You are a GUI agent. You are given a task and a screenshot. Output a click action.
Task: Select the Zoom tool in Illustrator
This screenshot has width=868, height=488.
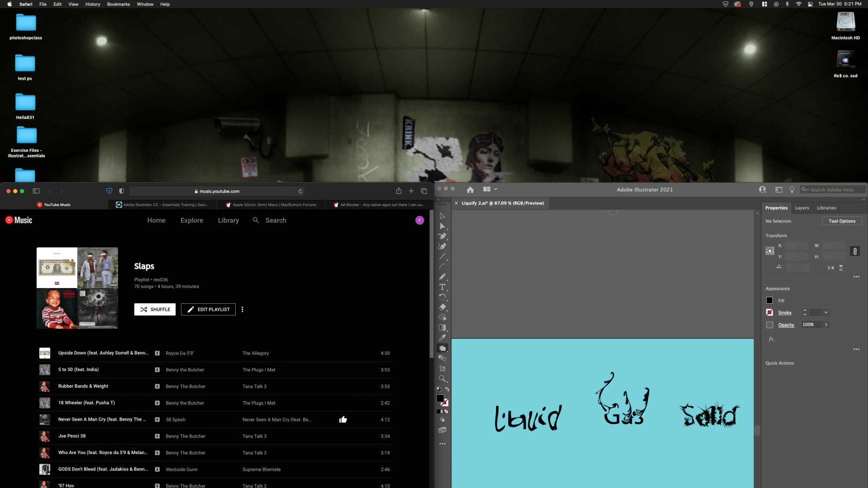tap(442, 379)
